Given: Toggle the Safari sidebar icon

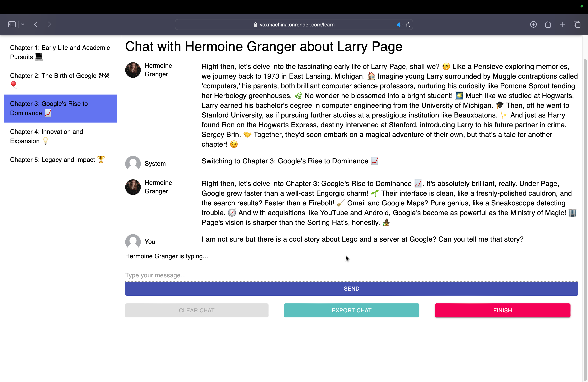Looking at the screenshot, I should [x=12, y=25].
